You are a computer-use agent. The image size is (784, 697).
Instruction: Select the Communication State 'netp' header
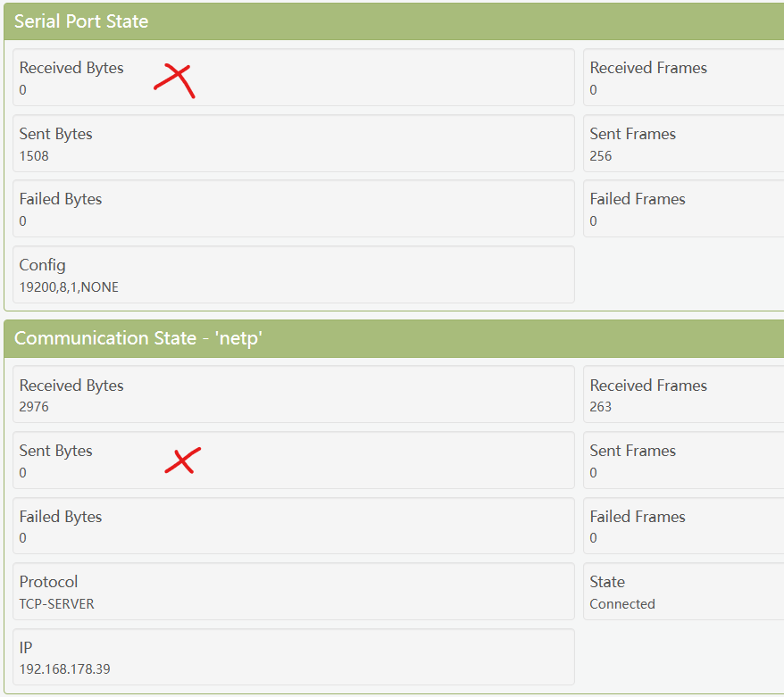394,338
